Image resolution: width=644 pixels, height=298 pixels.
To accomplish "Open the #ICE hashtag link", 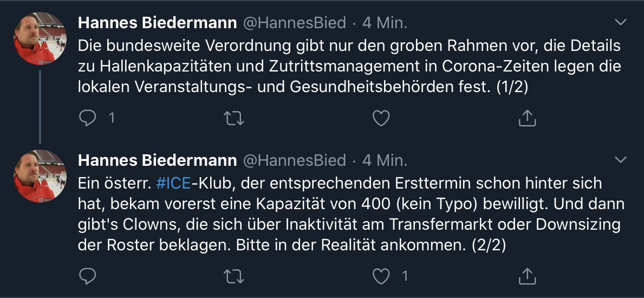I will point(173,183).
